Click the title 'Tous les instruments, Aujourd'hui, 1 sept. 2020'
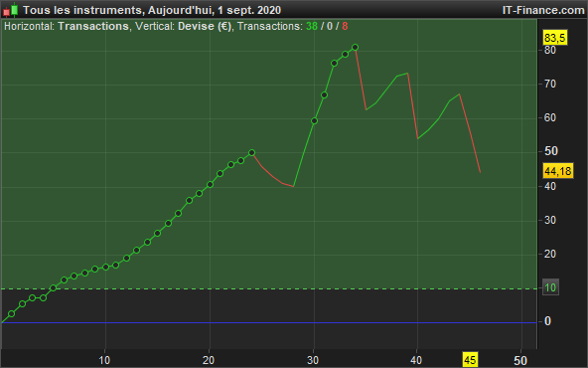Image resolution: width=588 pixels, height=368 pixels. point(152,10)
